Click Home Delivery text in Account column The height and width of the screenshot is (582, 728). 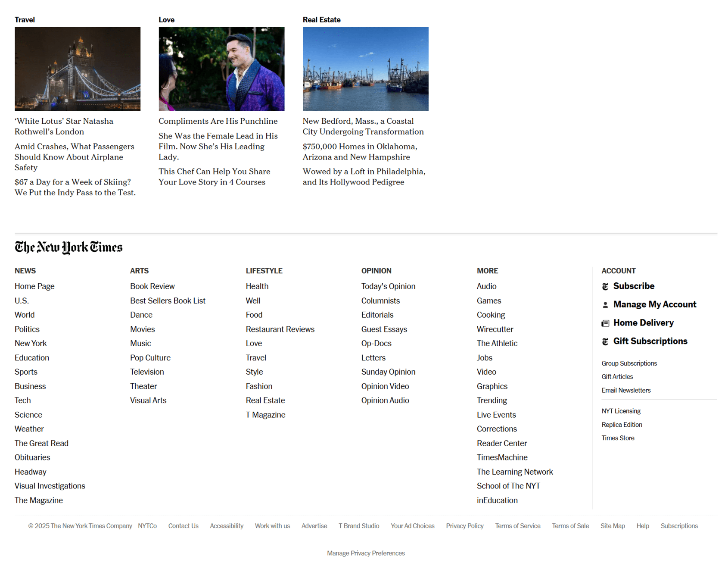click(x=644, y=323)
